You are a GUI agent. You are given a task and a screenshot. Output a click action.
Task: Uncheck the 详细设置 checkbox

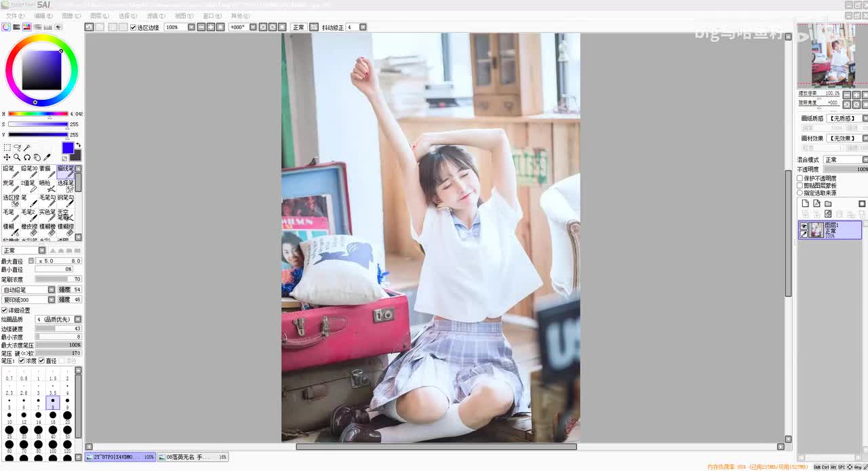[4, 310]
